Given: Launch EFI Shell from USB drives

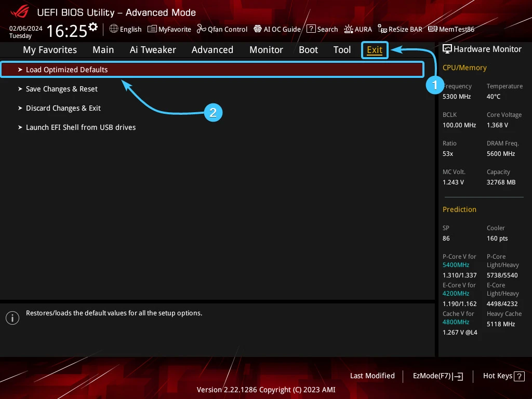Looking at the screenshot, I should (81, 127).
